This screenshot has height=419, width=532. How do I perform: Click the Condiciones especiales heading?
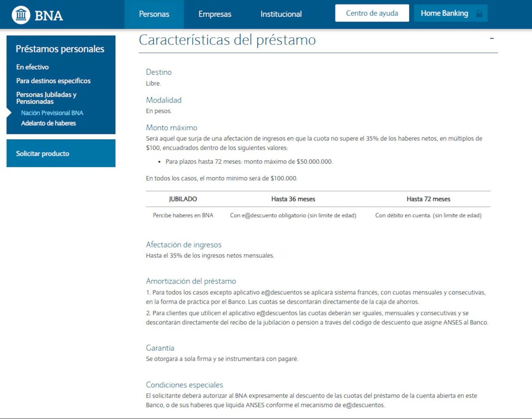184,385
